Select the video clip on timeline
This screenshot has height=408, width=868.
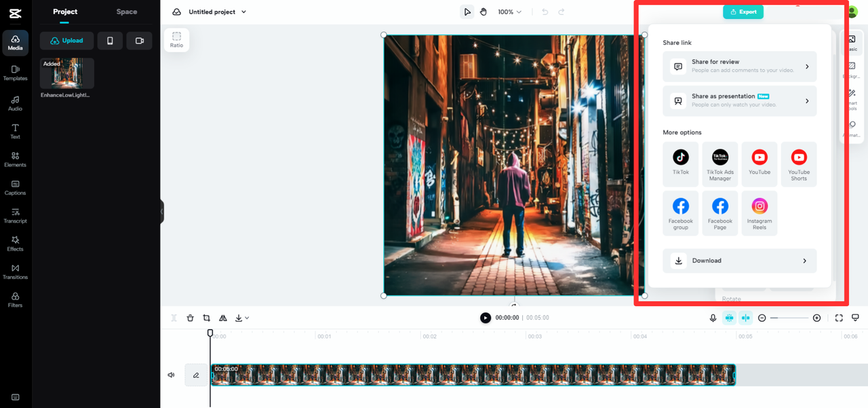(473, 375)
